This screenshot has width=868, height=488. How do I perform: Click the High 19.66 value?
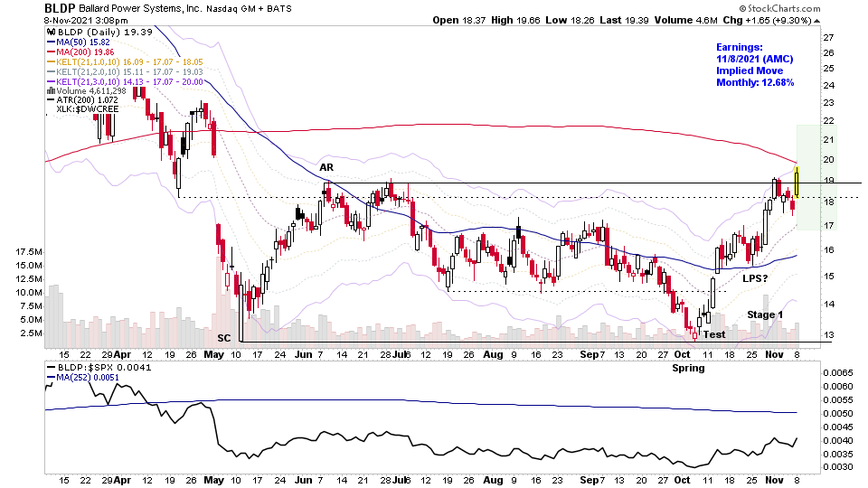coord(515,21)
